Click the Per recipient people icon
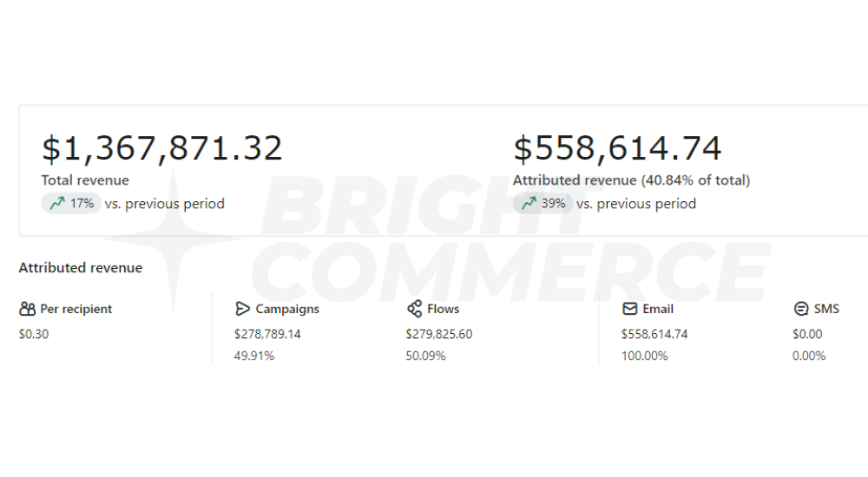The image size is (868, 477). (27, 309)
